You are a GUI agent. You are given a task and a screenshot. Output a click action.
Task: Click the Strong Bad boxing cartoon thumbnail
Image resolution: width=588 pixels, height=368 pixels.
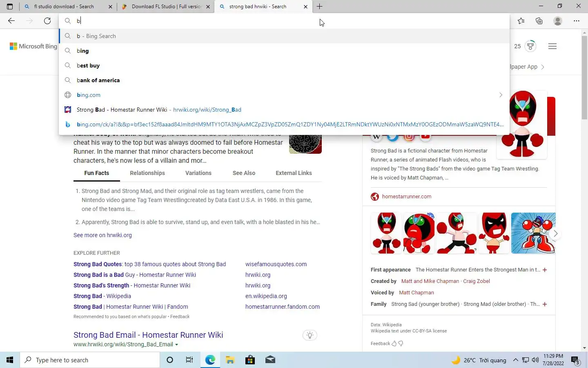[x=533, y=233]
